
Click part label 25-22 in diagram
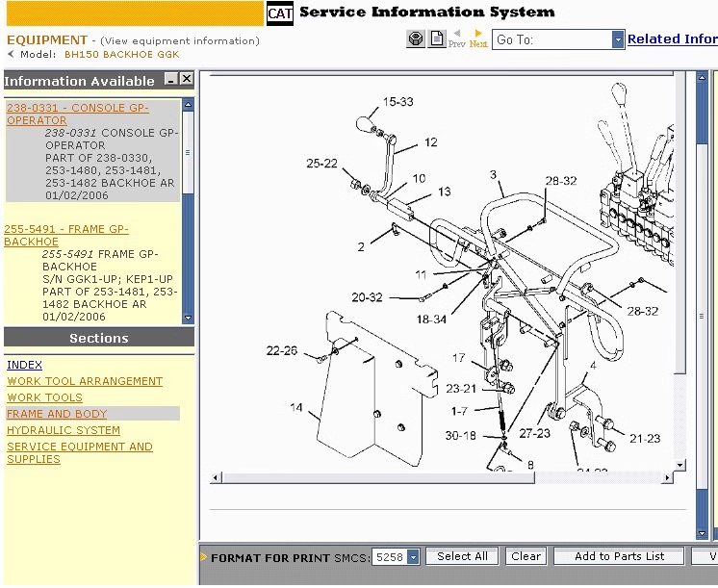321,163
